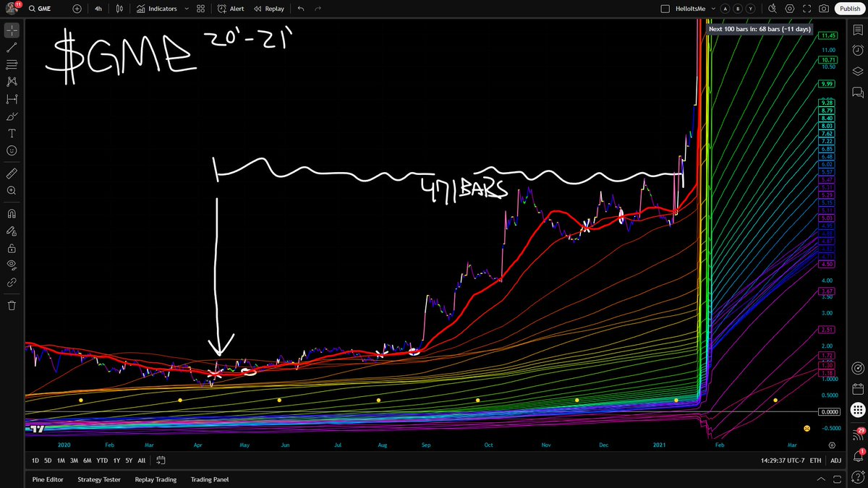
Task: Select the brush drawing tool
Action: pos(12,116)
